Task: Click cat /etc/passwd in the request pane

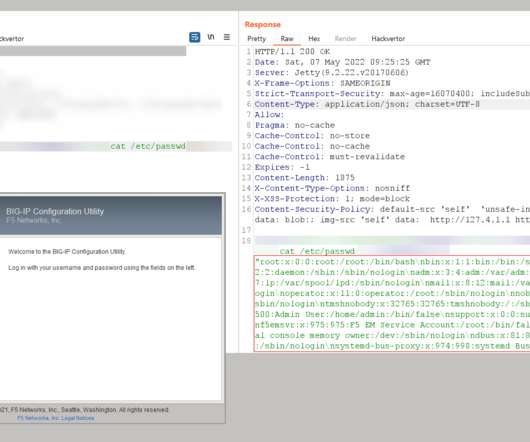Action: 148,146
